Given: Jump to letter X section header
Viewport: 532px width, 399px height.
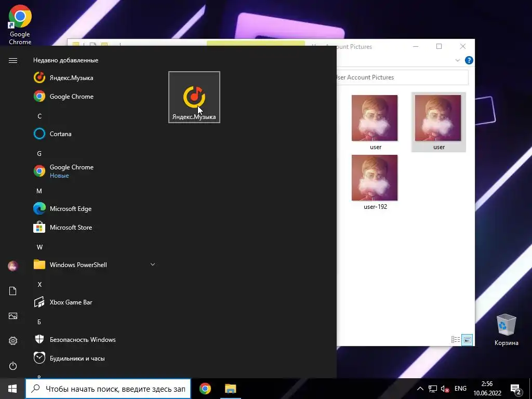Looking at the screenshot, I should (39, 284).
